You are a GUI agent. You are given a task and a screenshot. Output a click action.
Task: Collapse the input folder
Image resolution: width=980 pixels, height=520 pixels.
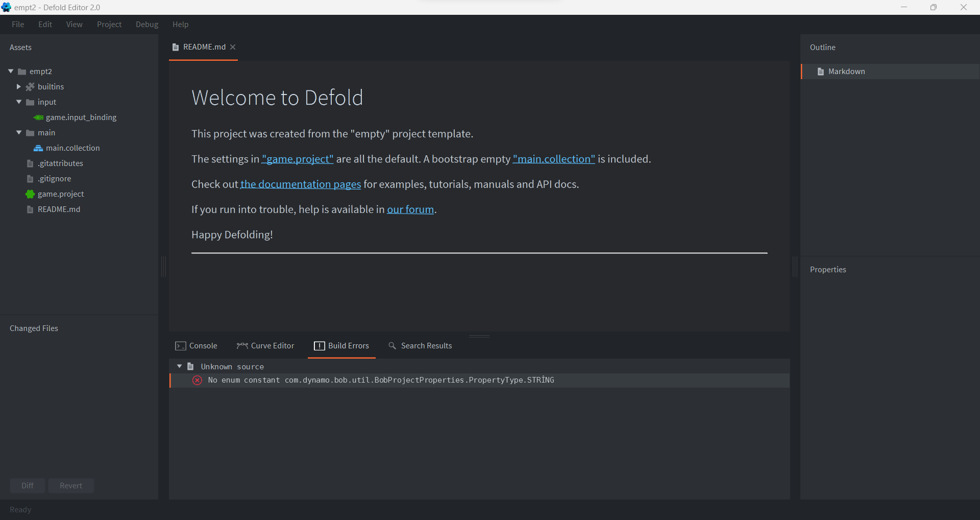point(19,102)
